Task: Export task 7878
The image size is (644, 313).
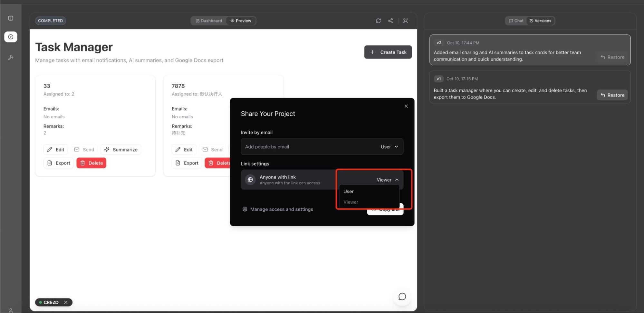Action: coord(187,163)
